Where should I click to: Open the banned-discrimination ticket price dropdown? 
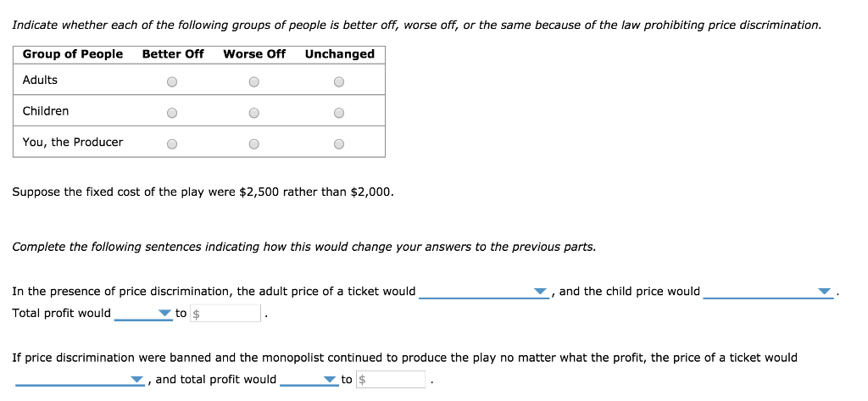click(81, 381)
